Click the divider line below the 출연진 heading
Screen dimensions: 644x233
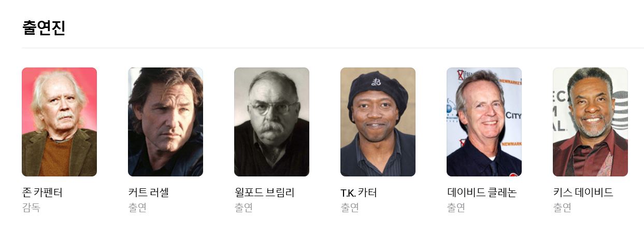tap(333, 48)
